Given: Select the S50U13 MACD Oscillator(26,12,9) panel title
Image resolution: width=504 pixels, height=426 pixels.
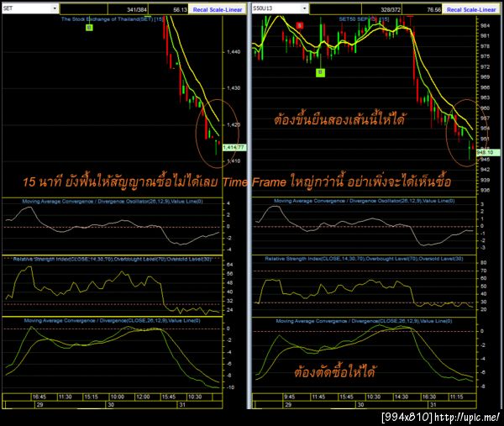Looking at the screenshot, I should coord(364,201).
